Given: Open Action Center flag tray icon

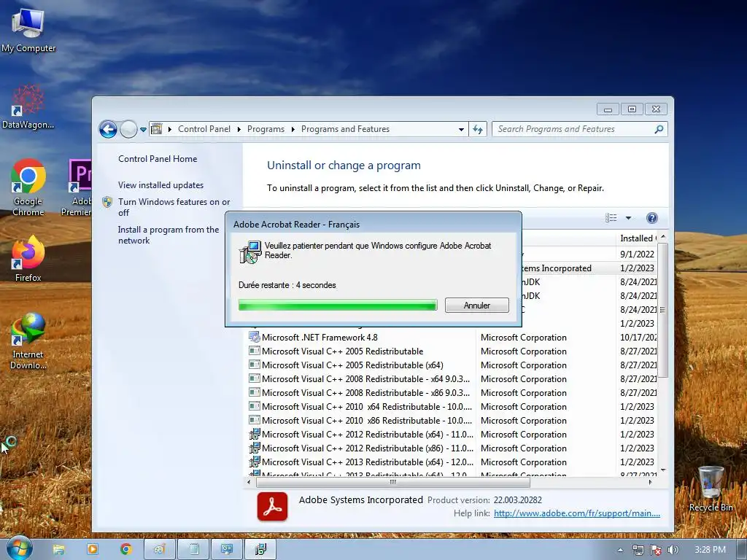Looking at the screenshot, I should click(x=656, y=550).
